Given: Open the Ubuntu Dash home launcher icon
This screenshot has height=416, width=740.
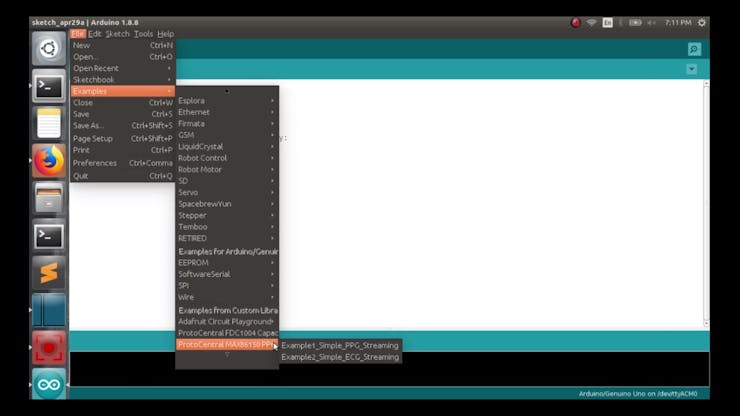Looking at the screenshot, I should (x=49, y=49).
